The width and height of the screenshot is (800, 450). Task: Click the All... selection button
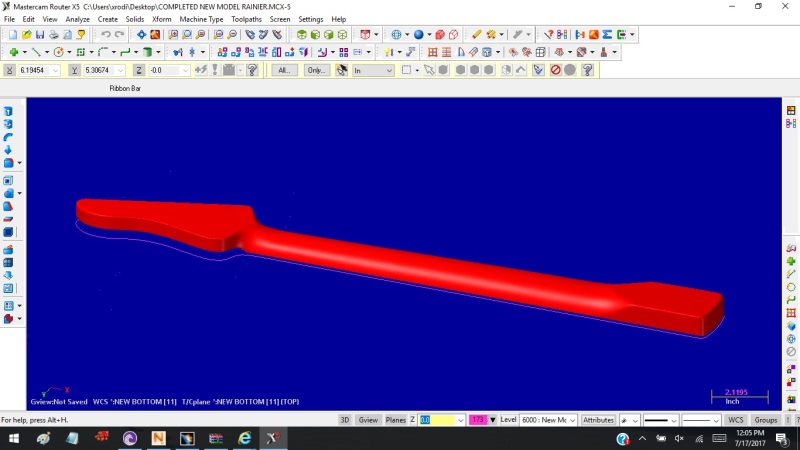284,70
